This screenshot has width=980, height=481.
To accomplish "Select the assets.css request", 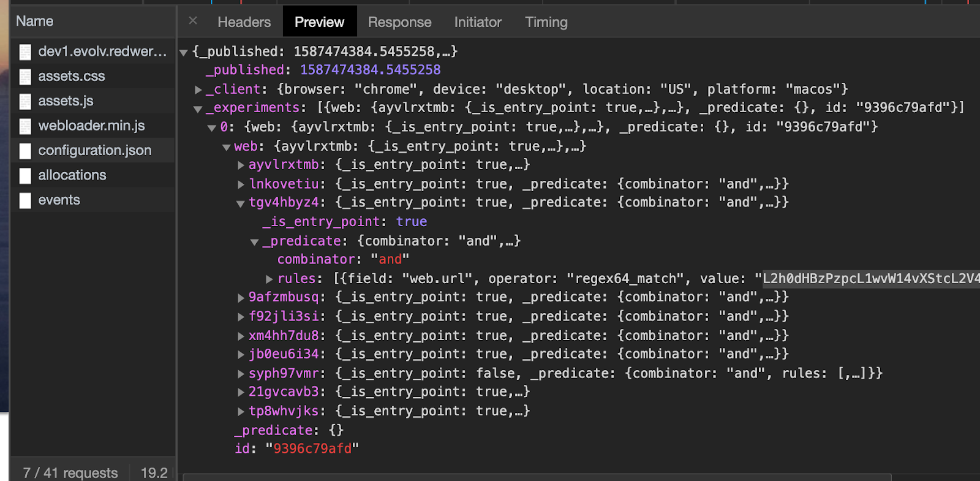I will 93,76.
